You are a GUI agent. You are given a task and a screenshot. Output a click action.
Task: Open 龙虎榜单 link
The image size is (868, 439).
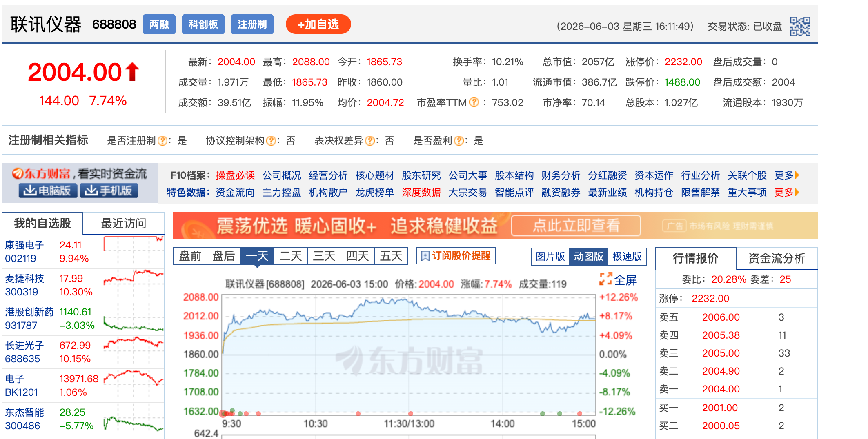click(x=375, y=192)
